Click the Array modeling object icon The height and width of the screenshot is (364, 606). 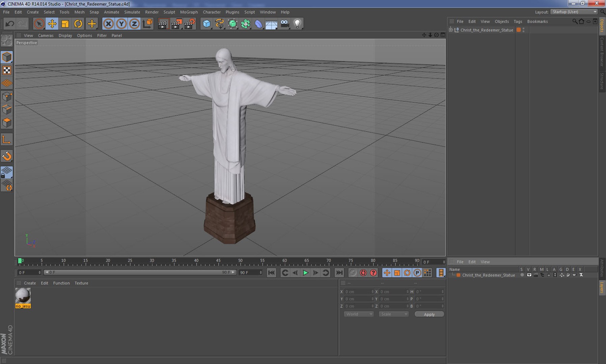246,24
